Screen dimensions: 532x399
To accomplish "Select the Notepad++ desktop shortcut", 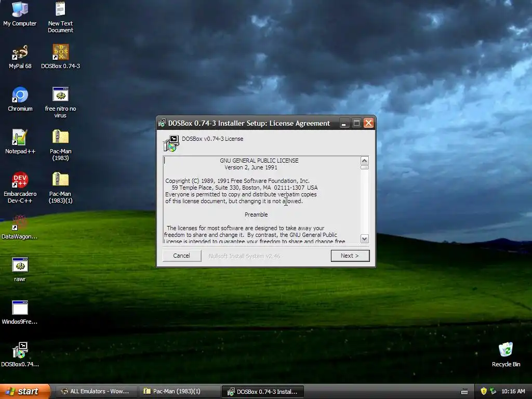I will (20, 142).
